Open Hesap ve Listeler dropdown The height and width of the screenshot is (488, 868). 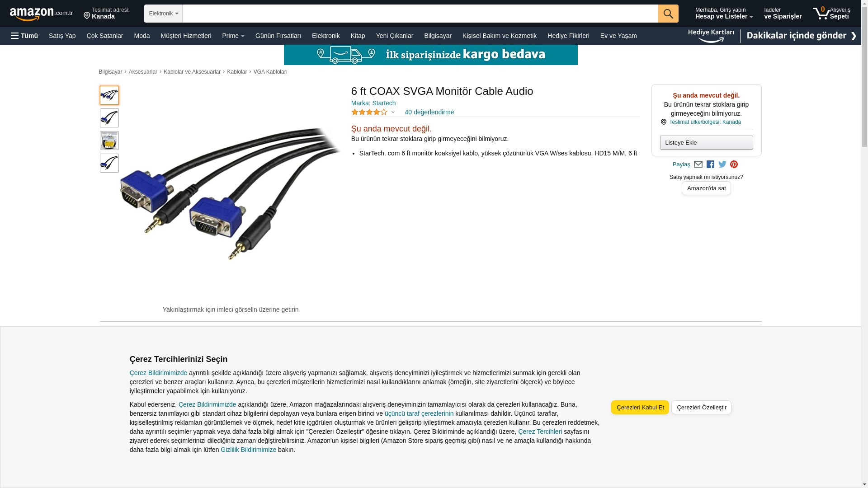click(x=724, y=14)
